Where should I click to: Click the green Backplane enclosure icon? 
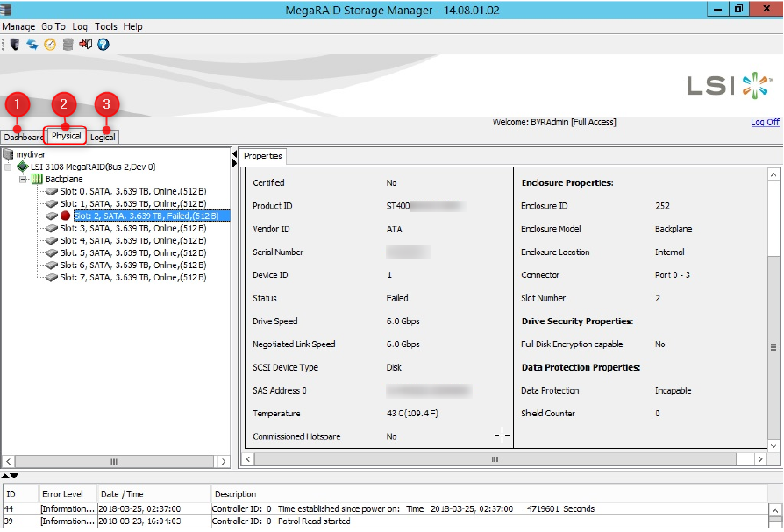[37, 179]
